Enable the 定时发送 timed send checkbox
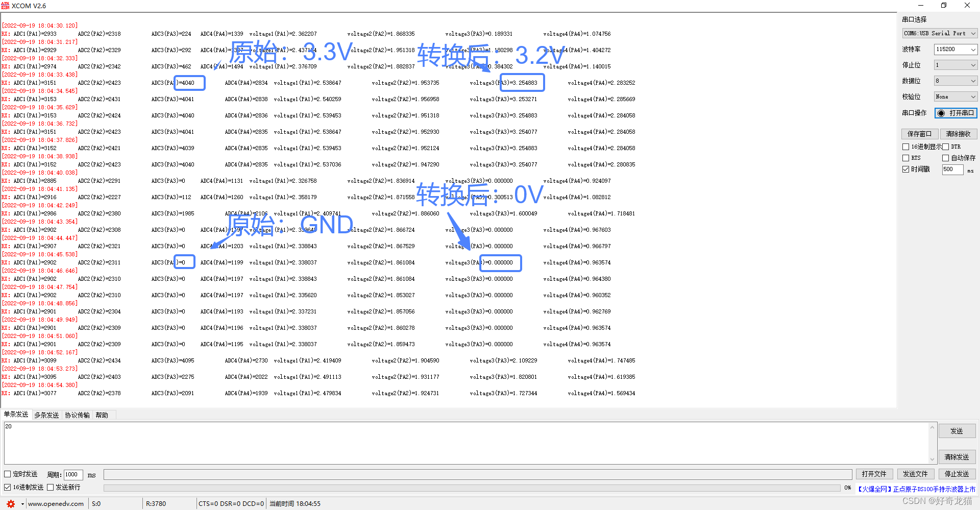The width and height of the screenshot is (980, 510). 8,474
